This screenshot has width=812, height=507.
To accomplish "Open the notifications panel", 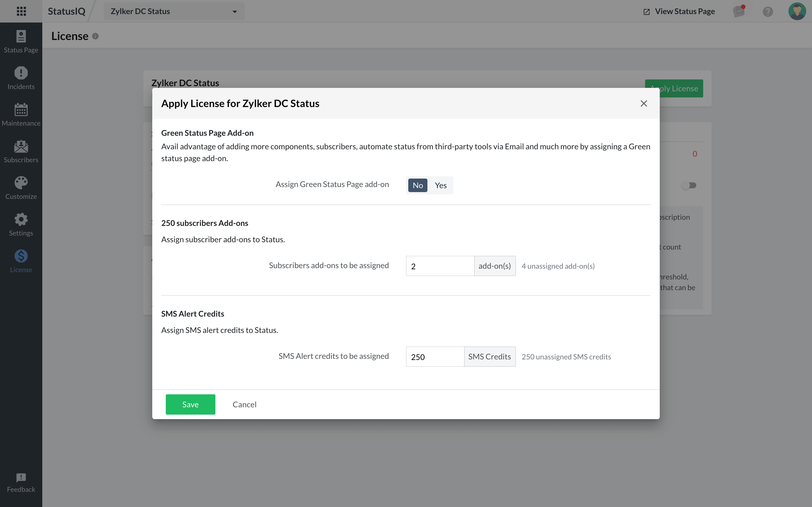I will click(x=740, y=11).
